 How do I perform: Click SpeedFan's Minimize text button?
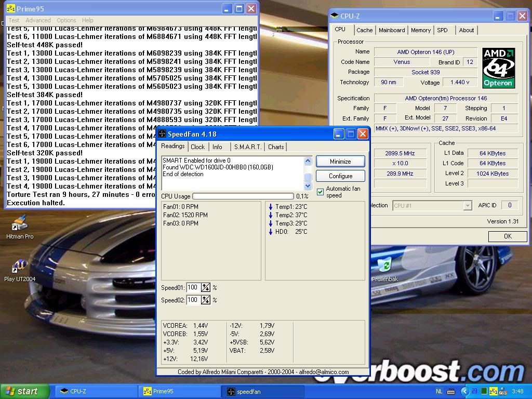pos(340,162)
